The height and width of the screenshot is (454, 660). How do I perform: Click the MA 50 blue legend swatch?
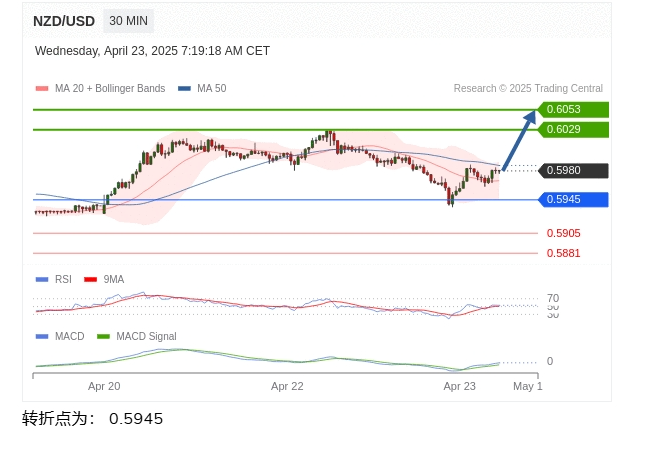(184, 88)
